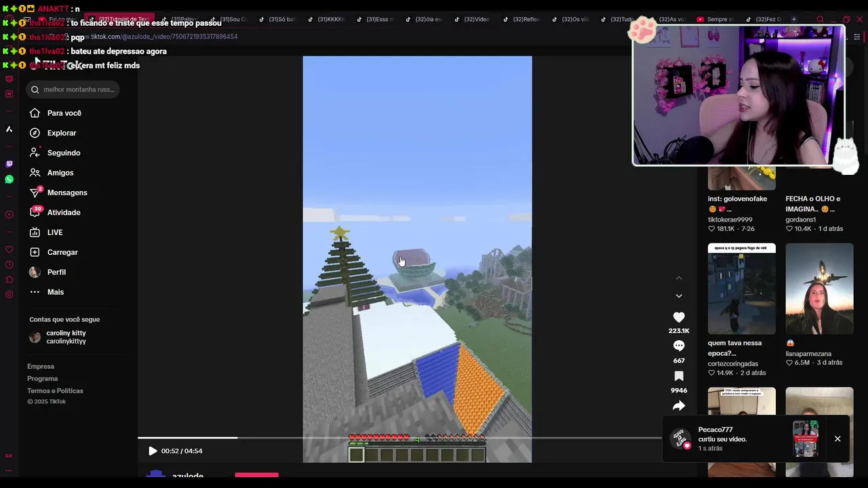Share video with arrow icon
The width and height of the screenshot is (868, 488).
(x=679, y=406)
